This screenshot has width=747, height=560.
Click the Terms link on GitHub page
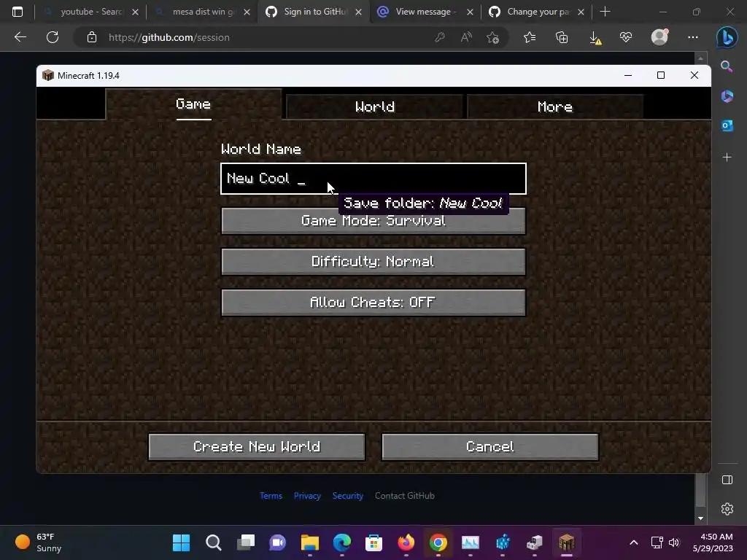coord(271,496)
